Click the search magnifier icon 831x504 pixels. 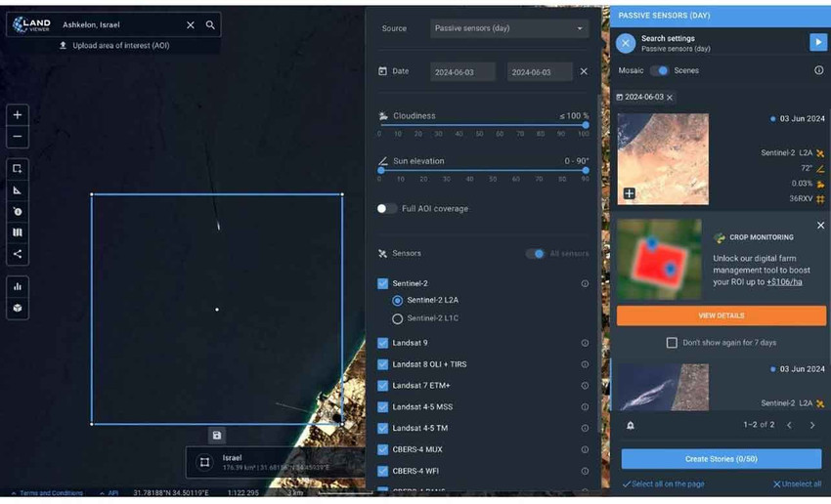(x=210, y=24)
